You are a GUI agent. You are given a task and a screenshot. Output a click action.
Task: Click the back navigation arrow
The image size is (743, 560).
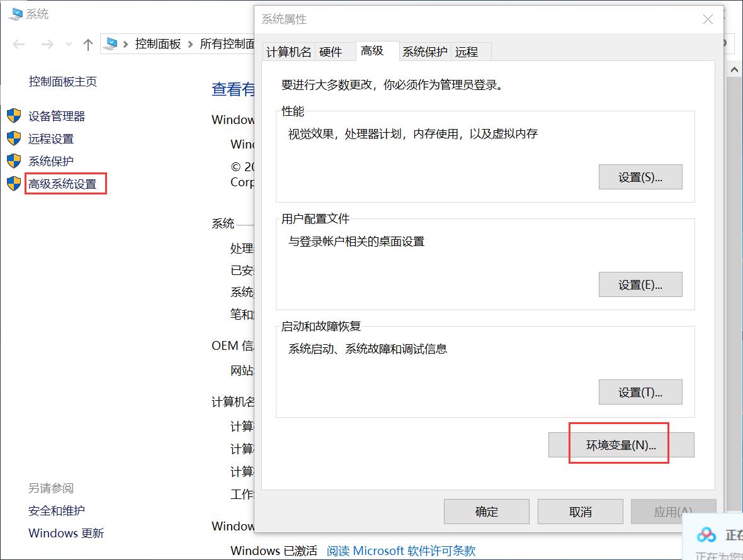pos(18,43)
